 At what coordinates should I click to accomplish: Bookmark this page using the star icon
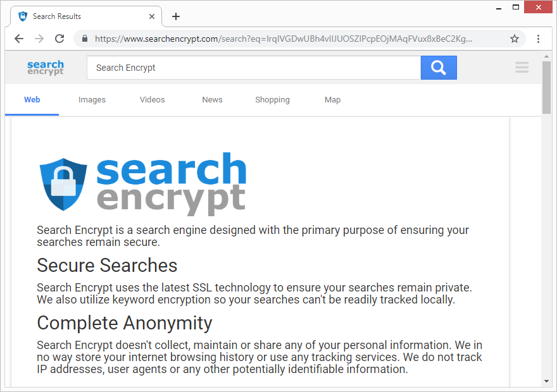[515, 39]
